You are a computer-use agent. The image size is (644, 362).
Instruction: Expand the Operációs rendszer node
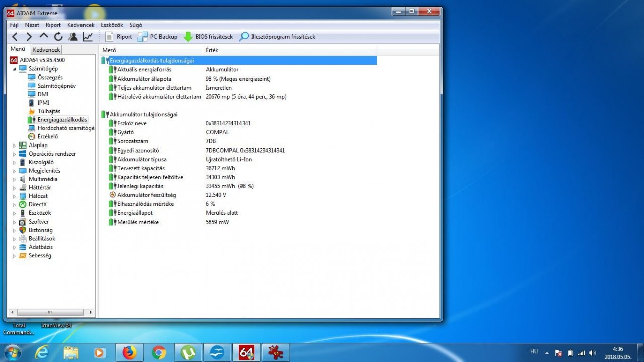click(x=14, y=154)
